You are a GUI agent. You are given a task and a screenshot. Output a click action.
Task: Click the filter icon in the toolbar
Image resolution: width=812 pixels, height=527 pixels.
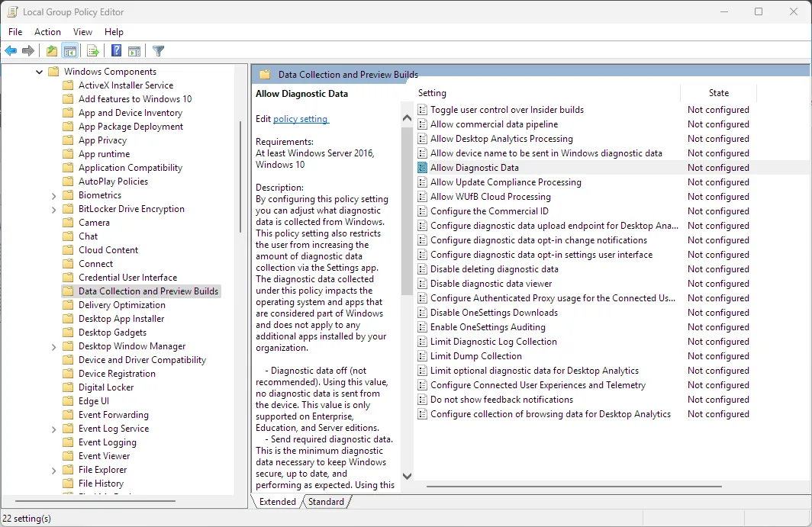[x=158, y=50]
